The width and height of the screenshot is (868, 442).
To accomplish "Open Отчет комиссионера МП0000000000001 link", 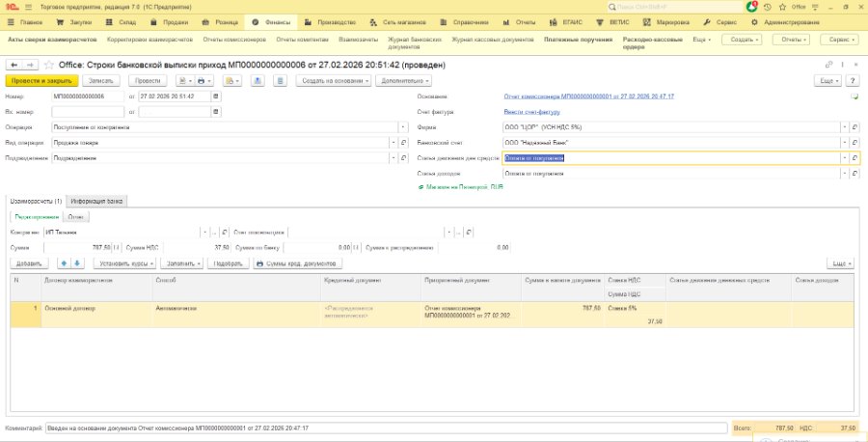I will point(589,97).
